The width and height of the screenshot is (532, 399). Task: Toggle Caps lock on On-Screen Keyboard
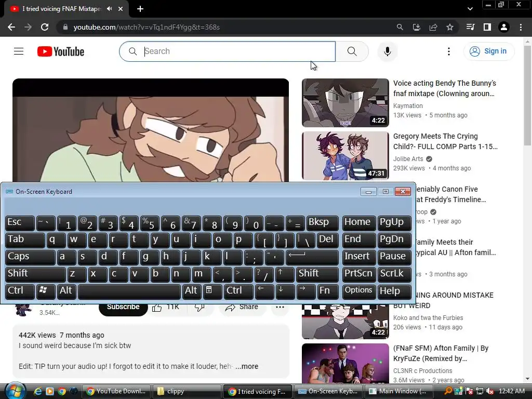pyautogui.click(x=30, y=257)
